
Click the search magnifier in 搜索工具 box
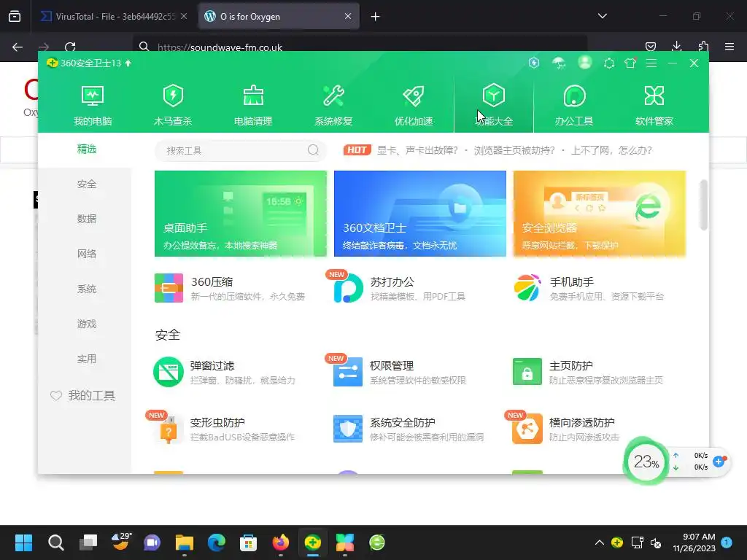click(x=313, y=150)
